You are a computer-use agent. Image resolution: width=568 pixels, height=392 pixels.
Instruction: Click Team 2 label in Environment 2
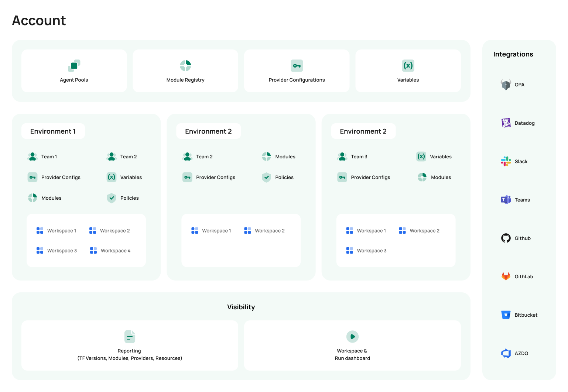[204, 157]
